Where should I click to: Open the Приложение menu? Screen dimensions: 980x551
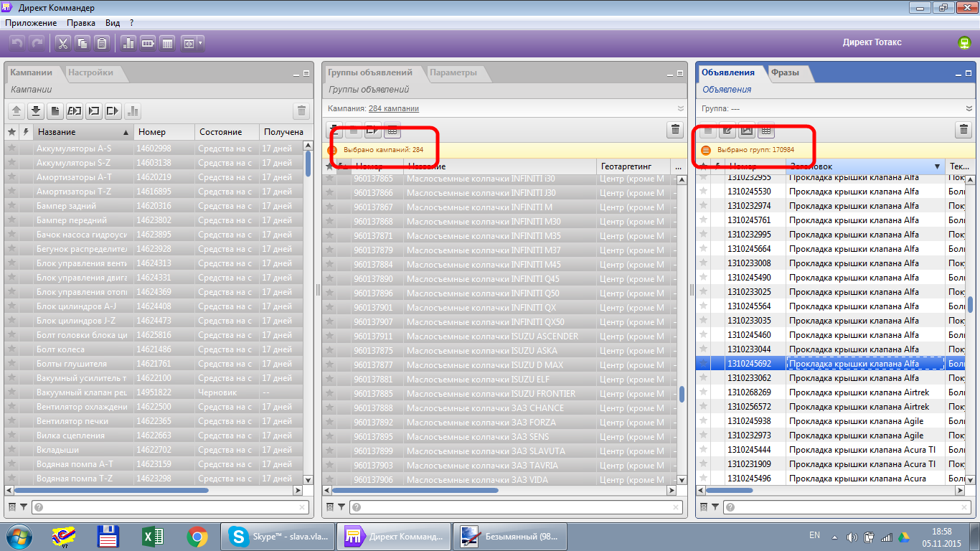pyautogui.click(x=31, y=23)
